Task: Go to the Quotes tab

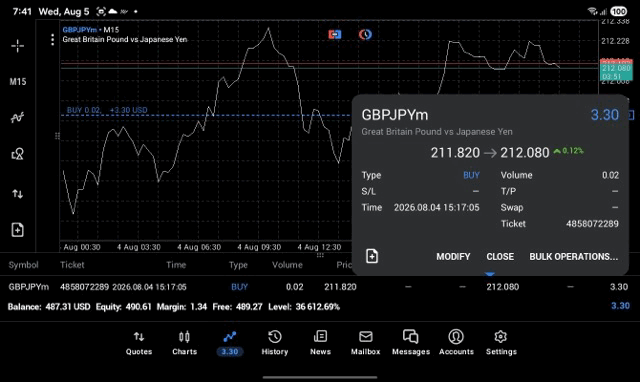Action: pyautogui.click(x=139, y=343)
